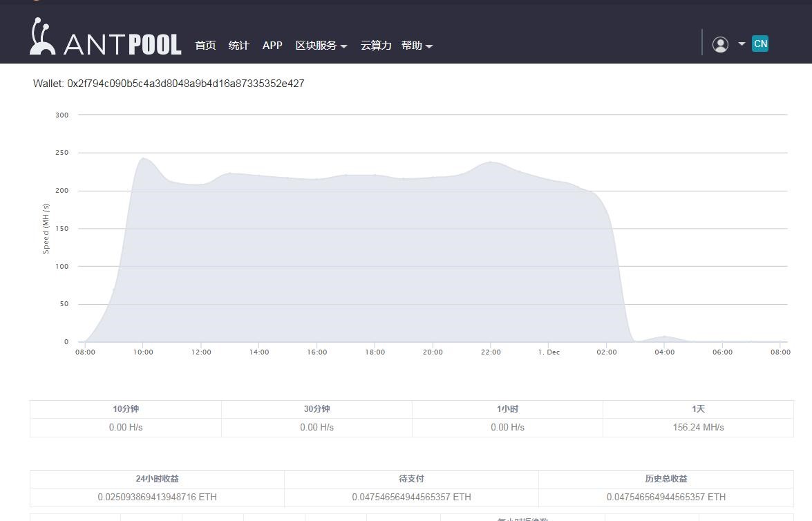The image size is (812, 521).
Task: Click the 1天 column header
Action: pos(698,409)
